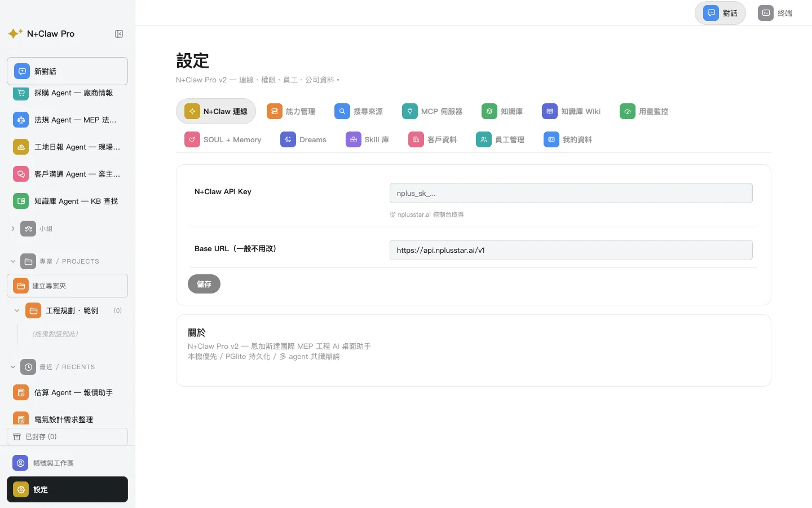Open the 工地日報 Agent hard-hat icon

pos(21,147)
